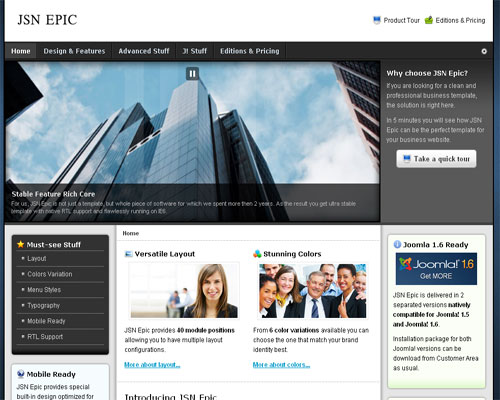
Task: Click the Why choose JSN Epic? heading
Action: (427, 73)
